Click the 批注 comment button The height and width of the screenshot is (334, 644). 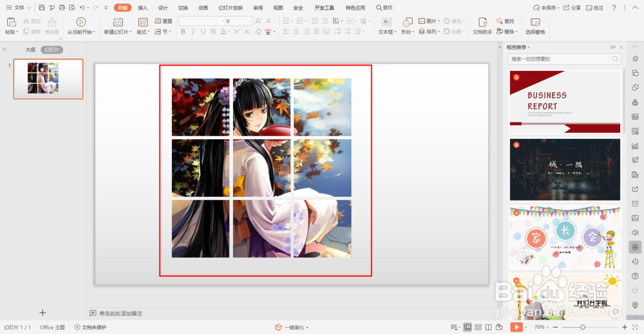tap(594, 7)
